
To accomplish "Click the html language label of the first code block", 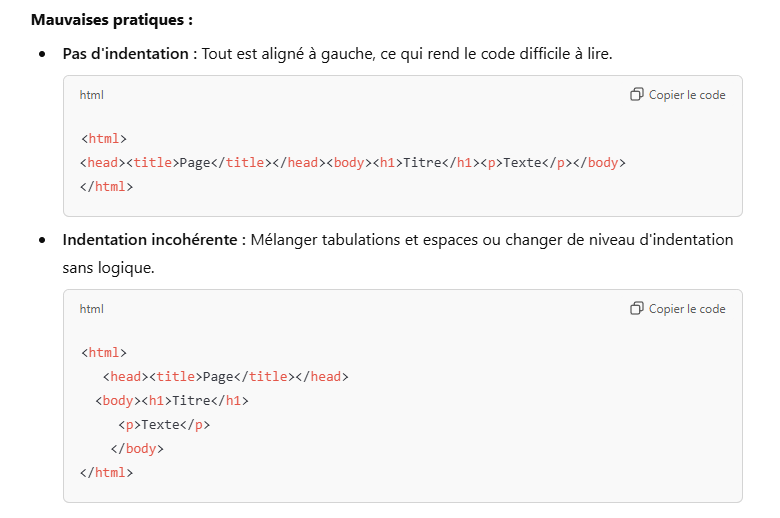I will pos(91,95).
